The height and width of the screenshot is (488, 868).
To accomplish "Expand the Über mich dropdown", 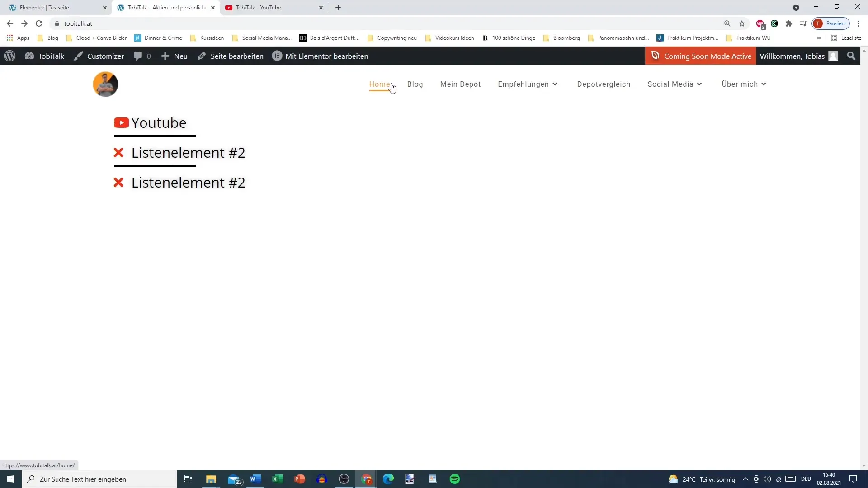I will [x=744, y=84].
